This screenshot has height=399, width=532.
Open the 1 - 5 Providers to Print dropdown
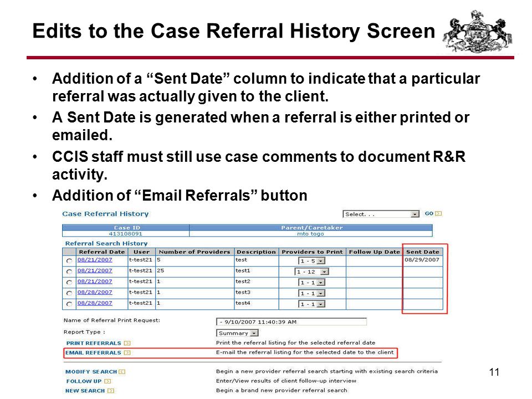(x=311, y=261)
